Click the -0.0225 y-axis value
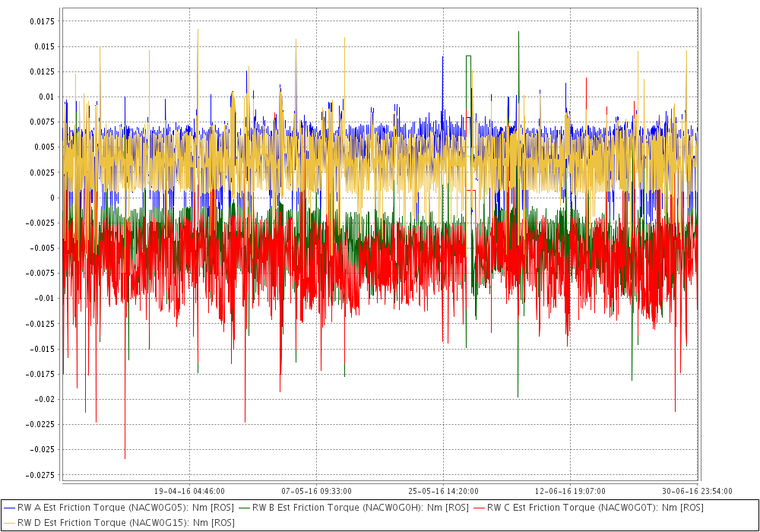Screen dimensions: 760x532 40,424
